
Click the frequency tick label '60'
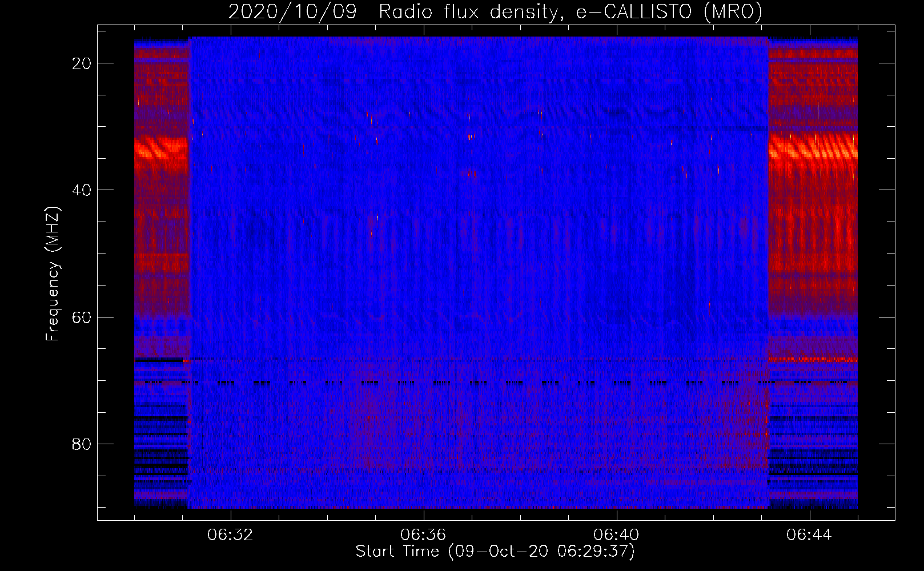coord(82,317)
